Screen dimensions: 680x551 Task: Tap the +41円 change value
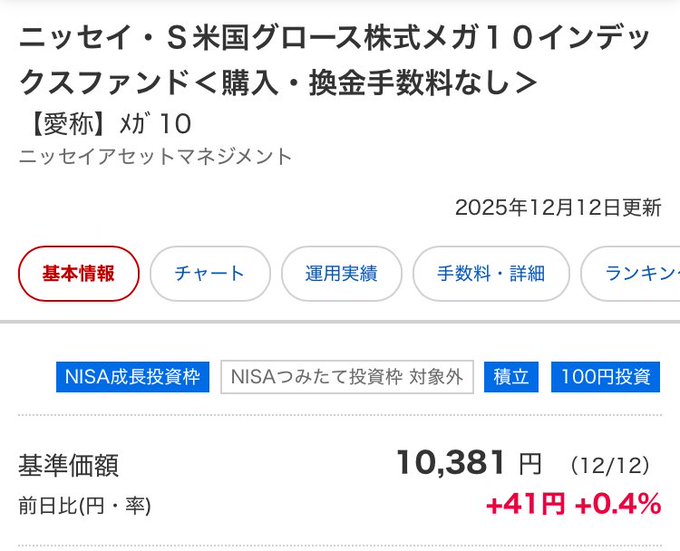(525, 505)
